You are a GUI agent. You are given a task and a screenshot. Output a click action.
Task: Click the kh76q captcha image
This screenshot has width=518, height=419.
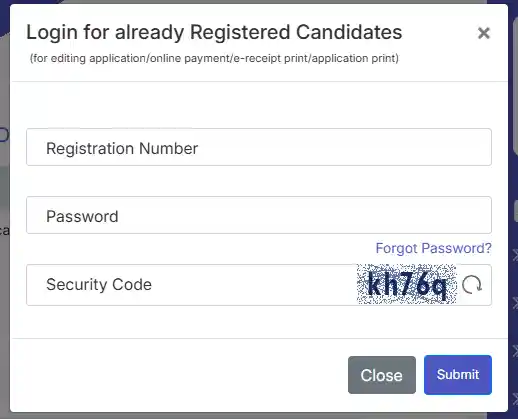click(406, 284)
